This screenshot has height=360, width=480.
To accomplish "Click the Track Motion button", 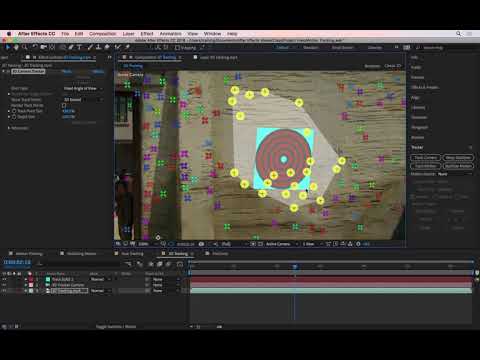I will [426, 166].
